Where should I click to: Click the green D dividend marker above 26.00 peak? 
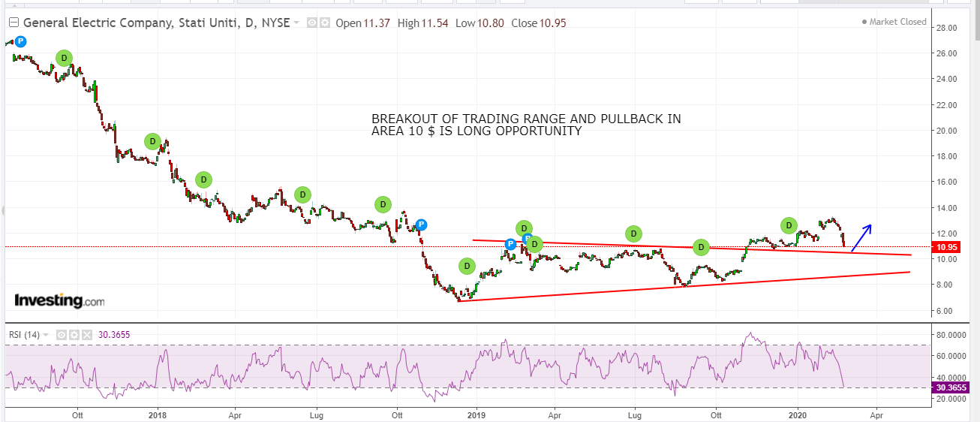click(x=64, y=58)
